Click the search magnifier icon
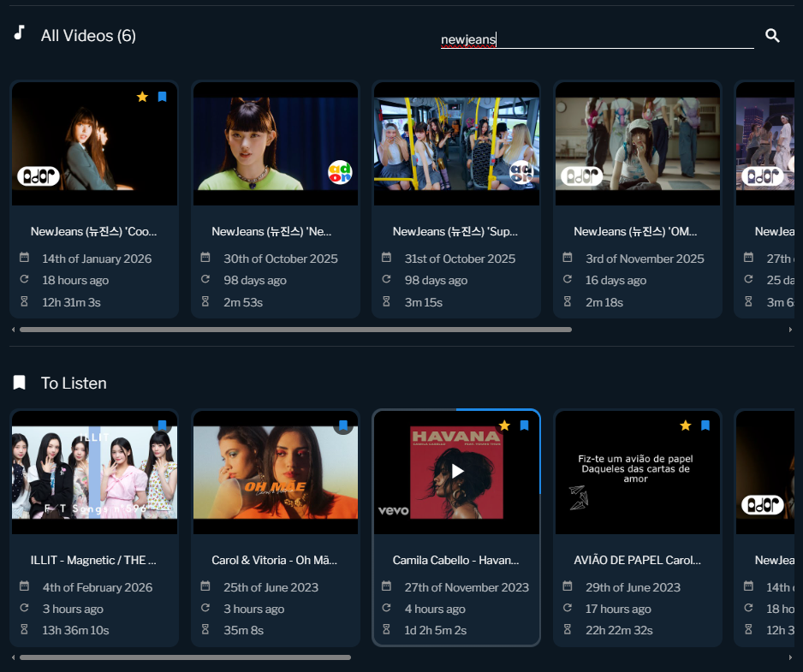Viewport: 803px width, 672px height. click(x=772, y=35)
